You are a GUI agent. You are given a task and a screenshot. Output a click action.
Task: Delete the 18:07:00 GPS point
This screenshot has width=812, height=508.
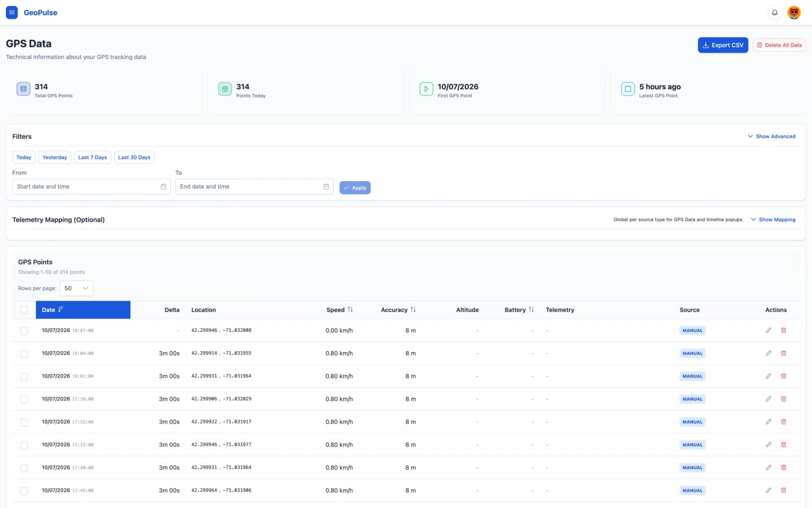(784, 330)
